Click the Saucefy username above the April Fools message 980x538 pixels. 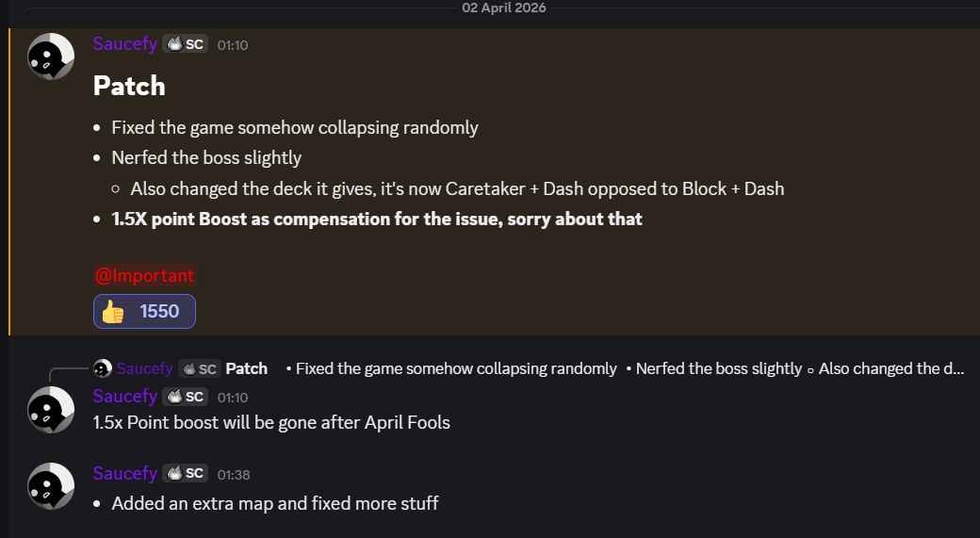124,397
